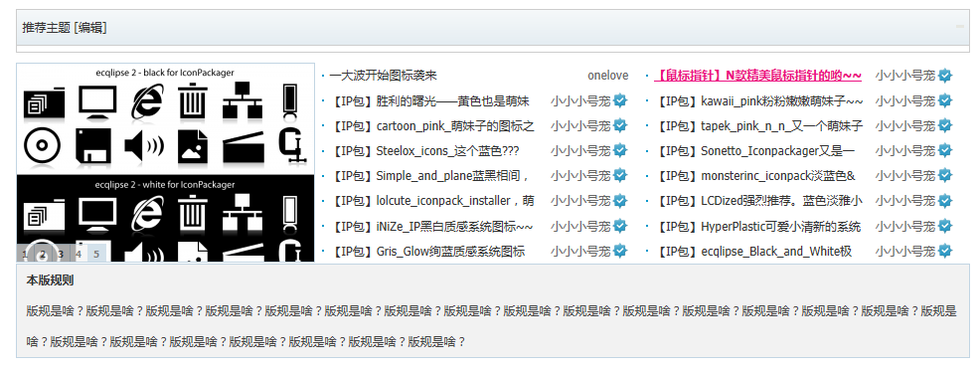This screenshot has width=980, height=370.
Task: Click the verified badge beside the 鼠标指针 thread author
Action: point(945,76)
